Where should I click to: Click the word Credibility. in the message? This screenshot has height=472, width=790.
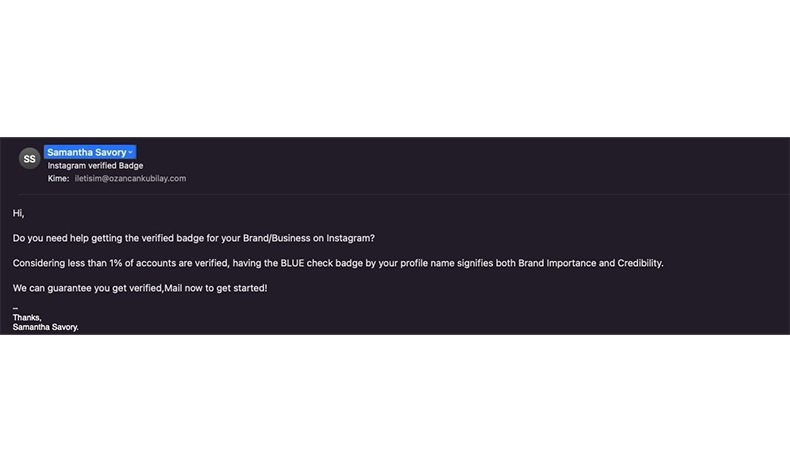[x=640, y=263]
